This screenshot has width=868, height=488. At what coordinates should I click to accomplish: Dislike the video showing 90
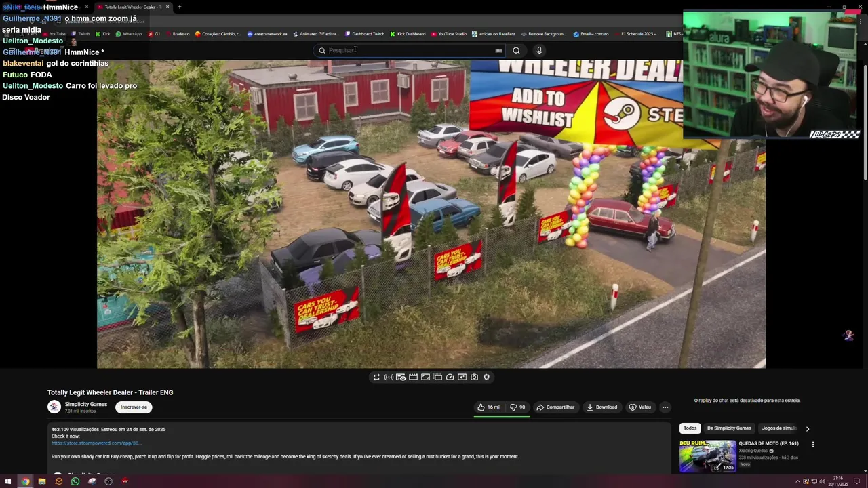(517, 407)
